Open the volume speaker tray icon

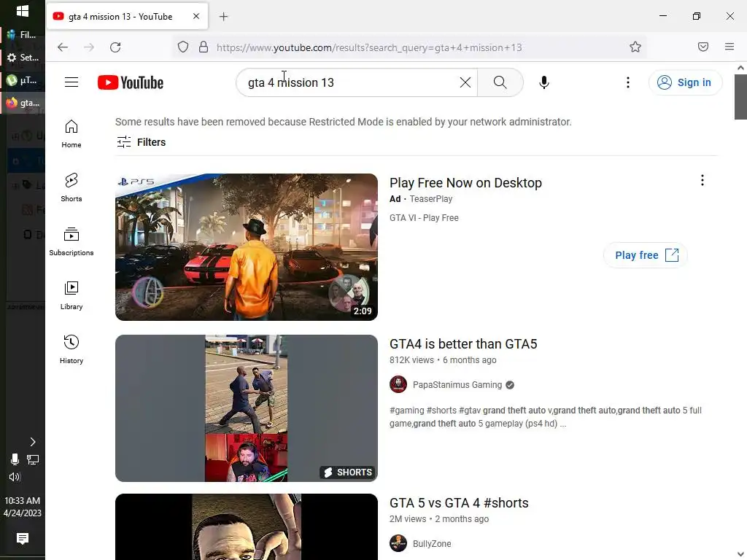[x=15, y=477]
